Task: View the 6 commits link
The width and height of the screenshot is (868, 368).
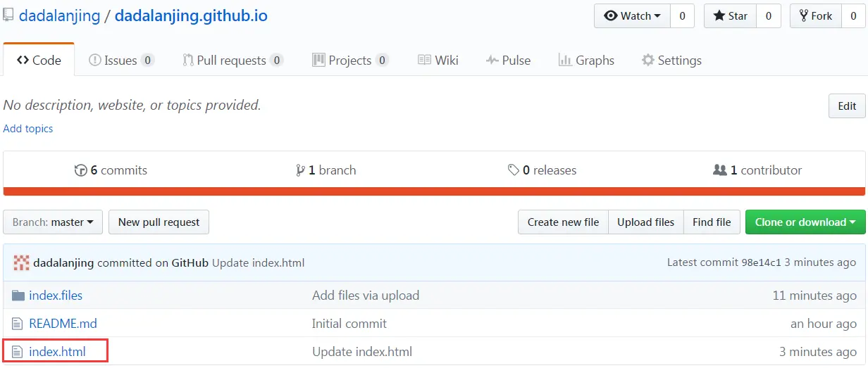Action: coord(111,170)
